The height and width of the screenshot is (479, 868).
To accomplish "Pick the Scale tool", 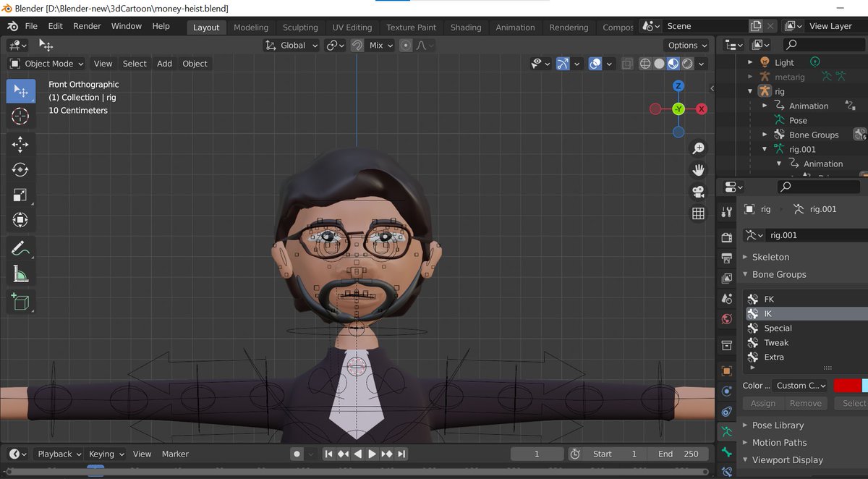I will 20,195.
